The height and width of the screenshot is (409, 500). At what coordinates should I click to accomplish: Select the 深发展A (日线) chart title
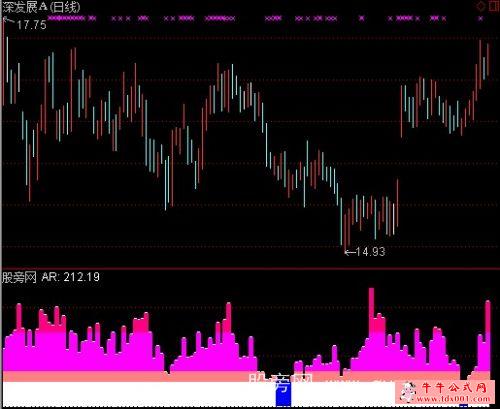click(41, 7)
